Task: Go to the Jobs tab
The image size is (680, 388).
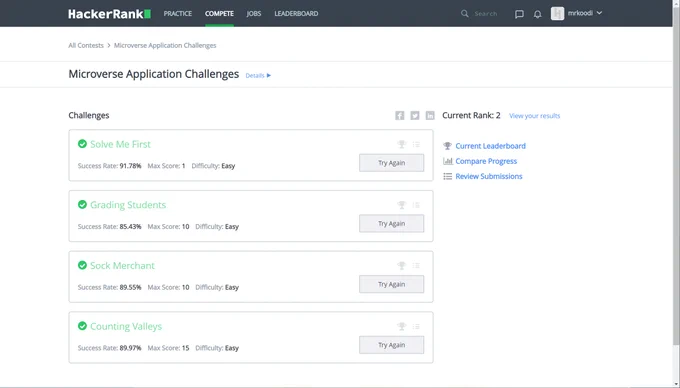Action: pyautogui.click(x=254, y=13)
